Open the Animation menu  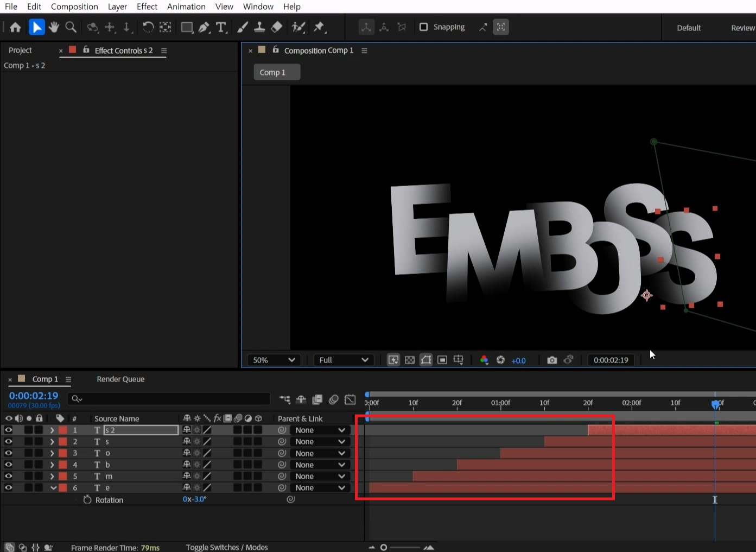tap(186, 7)
